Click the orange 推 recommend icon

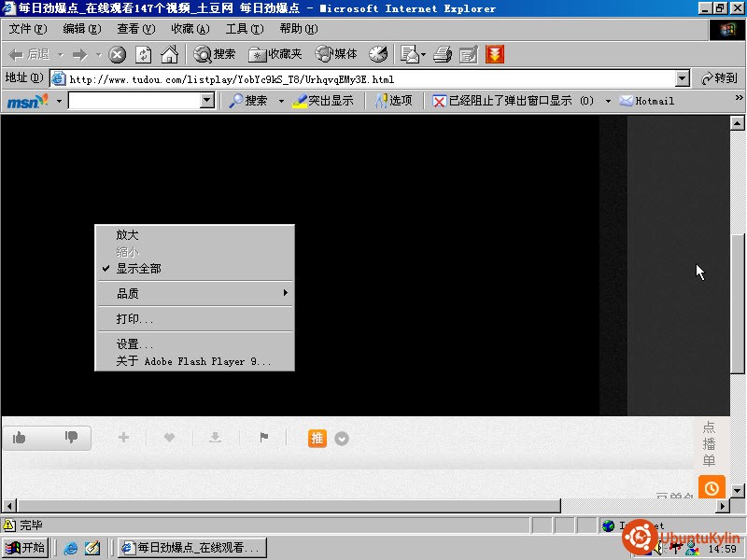(317, 438)
